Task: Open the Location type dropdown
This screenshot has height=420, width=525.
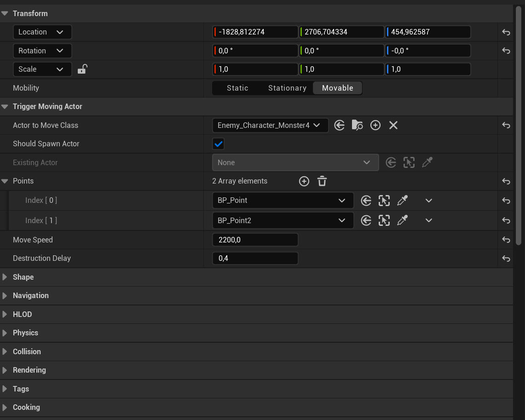Action: pos(42,32)
